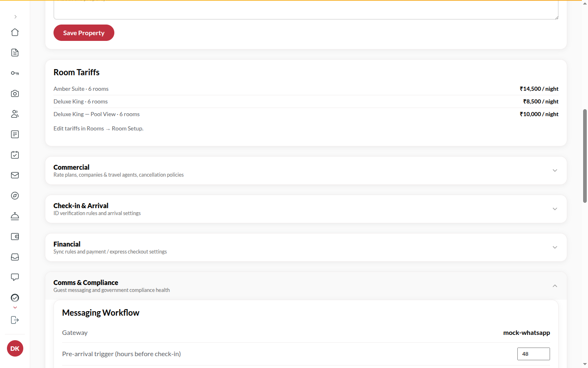Open the concierge bell icon in sidebar
Image resolution: width=588 pixels, height=368 pixels.
pos(15,216)
